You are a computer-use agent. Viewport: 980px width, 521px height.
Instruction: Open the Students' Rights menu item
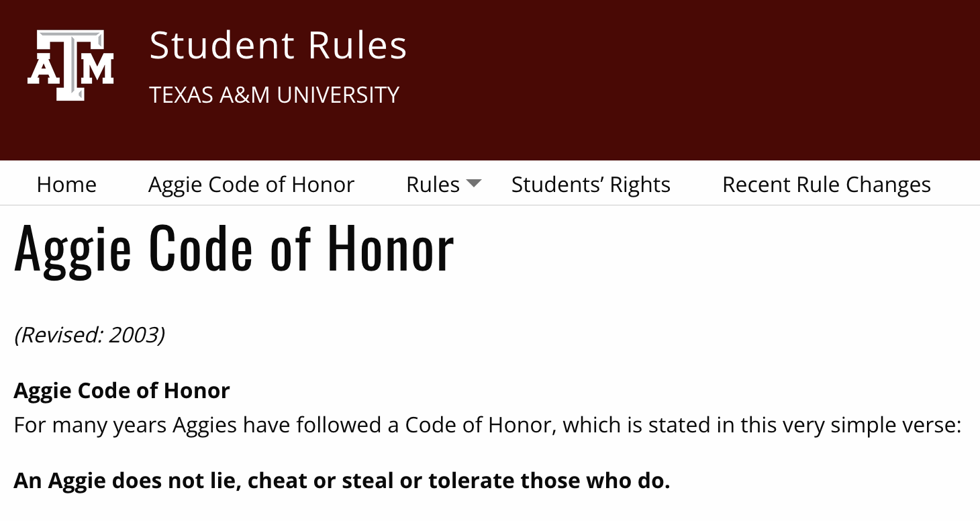591,185
